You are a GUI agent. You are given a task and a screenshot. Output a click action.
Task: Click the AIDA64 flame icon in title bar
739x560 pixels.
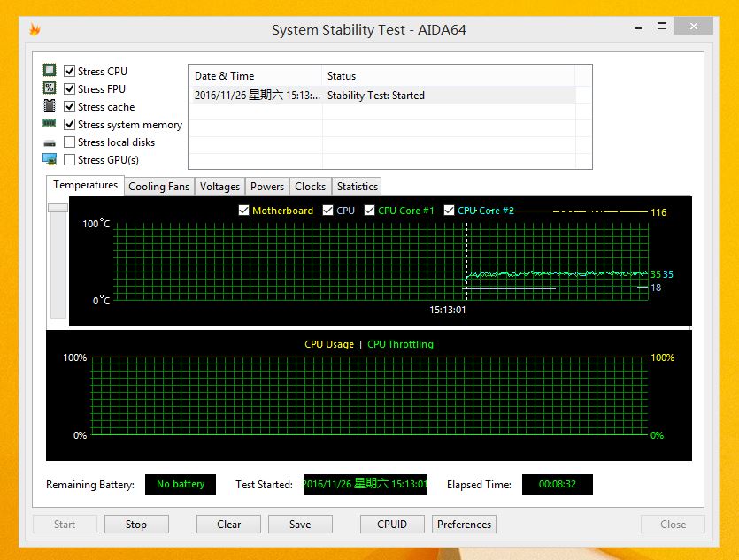click(35, 29)
